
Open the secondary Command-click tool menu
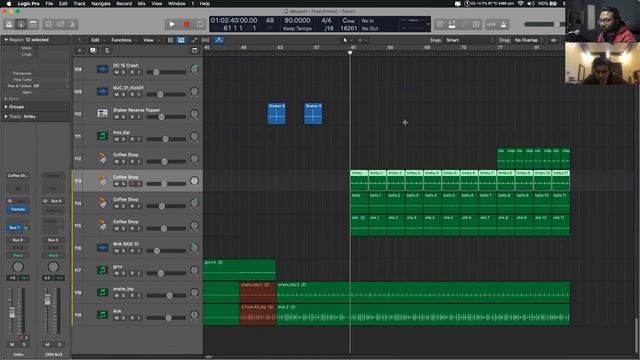361,40
